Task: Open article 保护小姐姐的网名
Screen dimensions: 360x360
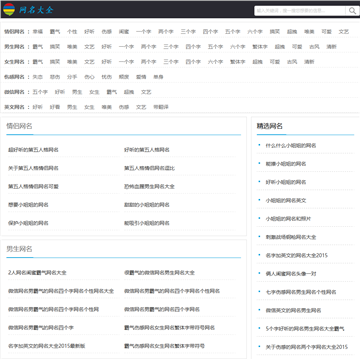Action: 28,223
